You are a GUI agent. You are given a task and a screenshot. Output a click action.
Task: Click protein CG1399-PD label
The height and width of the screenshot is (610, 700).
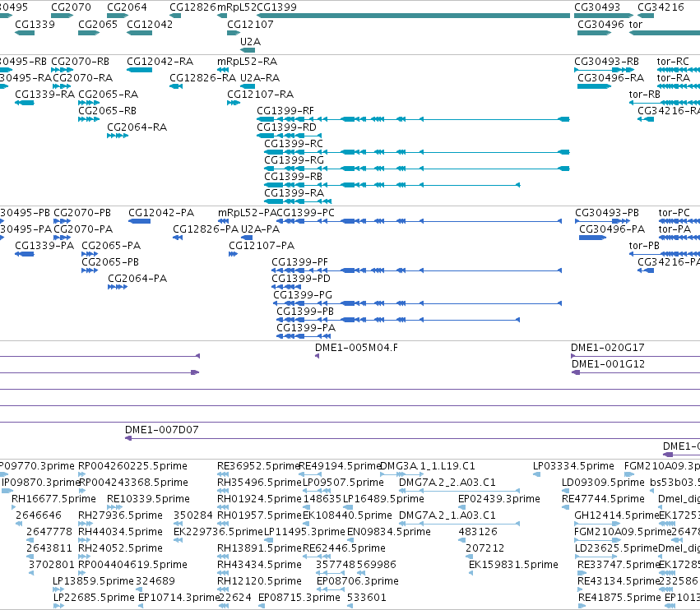click(x=301, y=279)
